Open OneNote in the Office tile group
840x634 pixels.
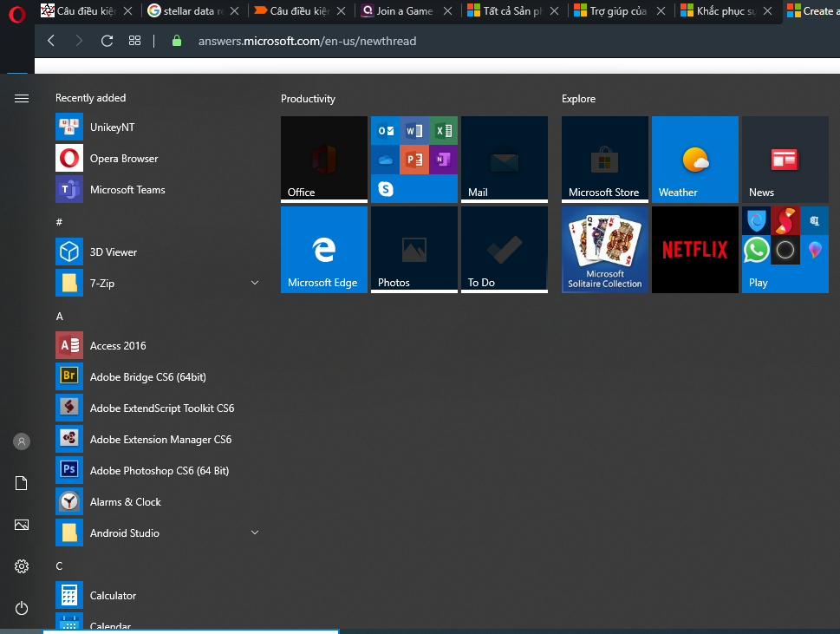pos(444,160)
